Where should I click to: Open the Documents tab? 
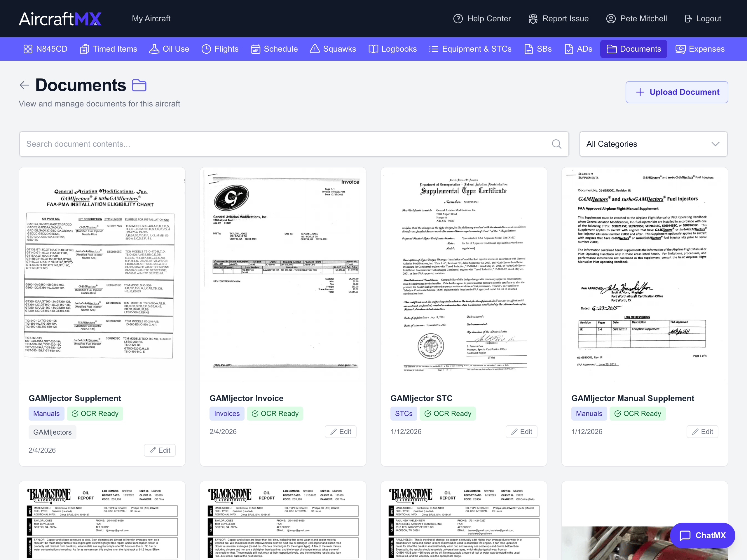633,49
